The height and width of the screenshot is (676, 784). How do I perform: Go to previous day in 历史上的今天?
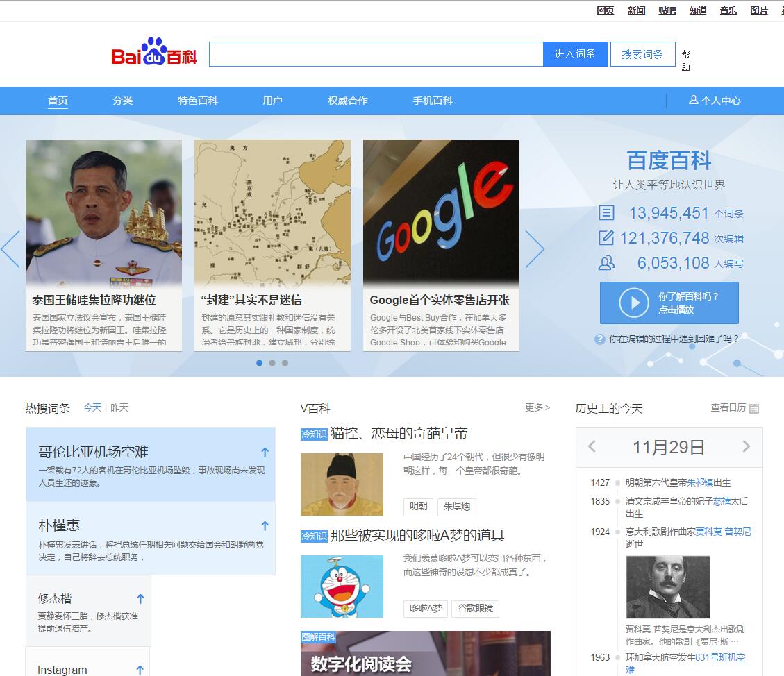point(592,446)
